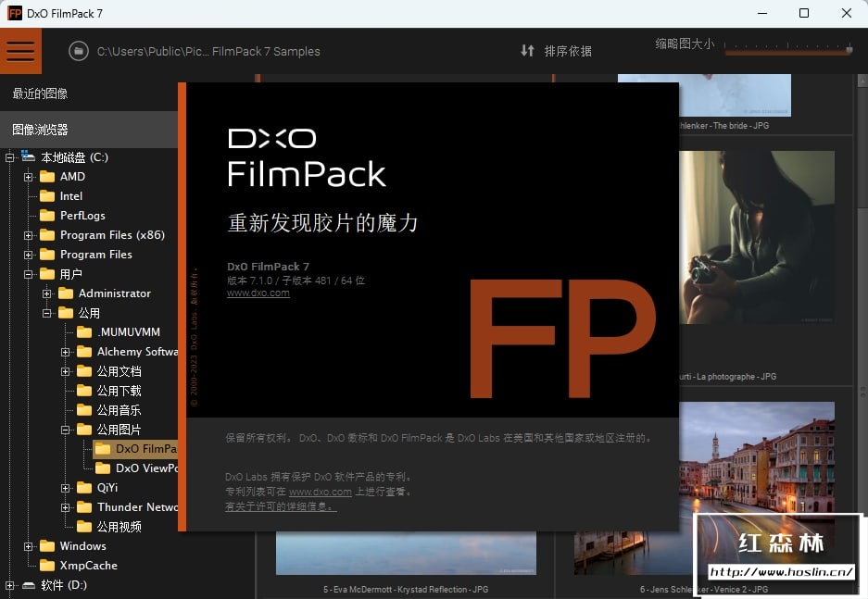Click the folder path text C:\Users\Public\Pic...
868x599 pixels.
pos(208,52)
